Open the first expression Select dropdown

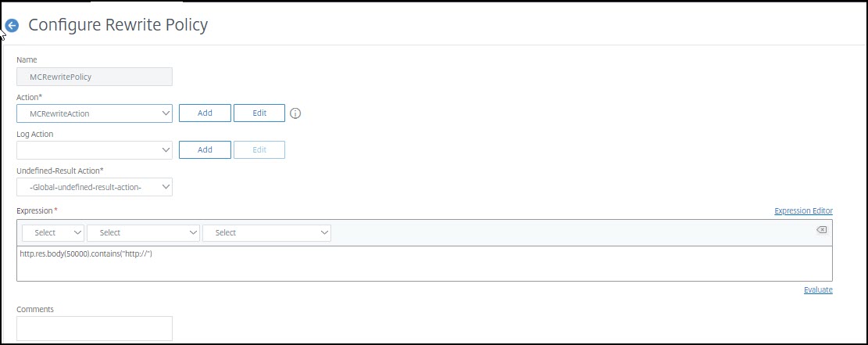click(53, 233)
